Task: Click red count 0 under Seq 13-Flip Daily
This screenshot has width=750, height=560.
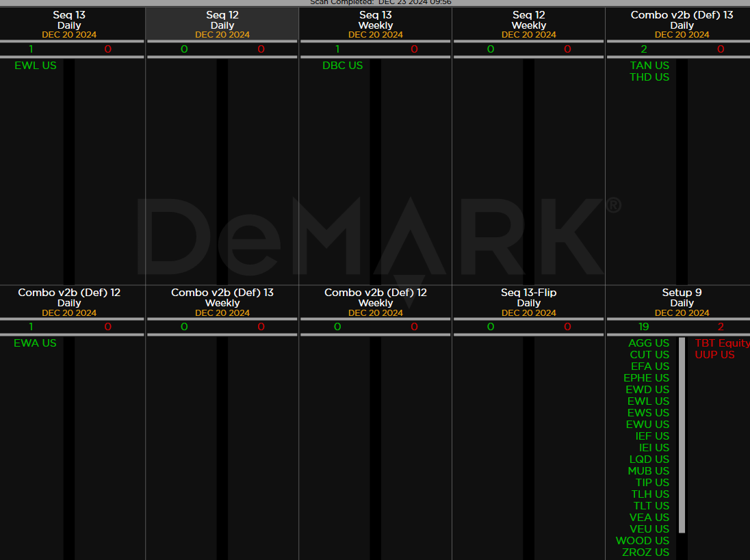Action: point(567,327)
